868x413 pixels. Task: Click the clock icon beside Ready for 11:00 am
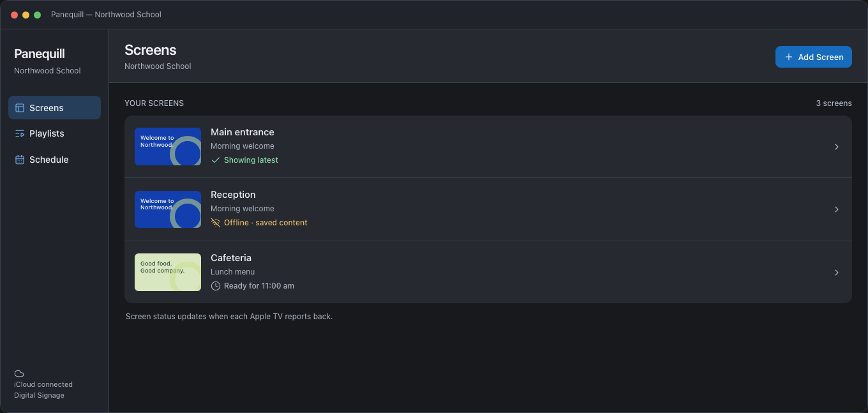pyautogui.click(x=216, y=286)
